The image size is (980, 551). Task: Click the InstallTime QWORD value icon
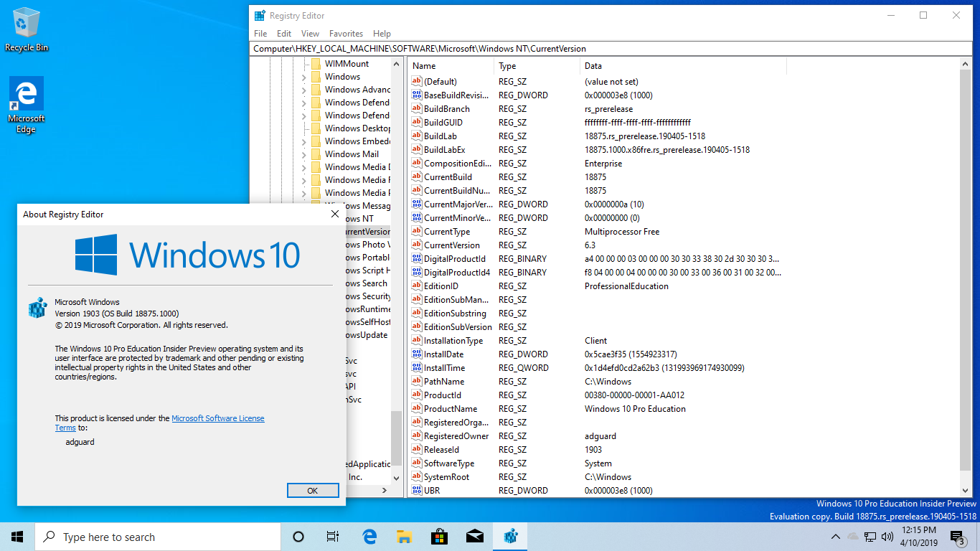point(416,367)
